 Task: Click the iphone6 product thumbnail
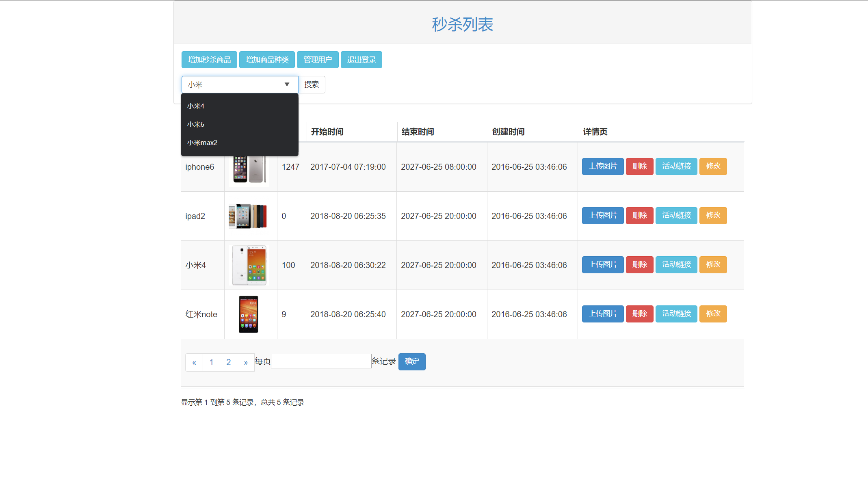249,171
